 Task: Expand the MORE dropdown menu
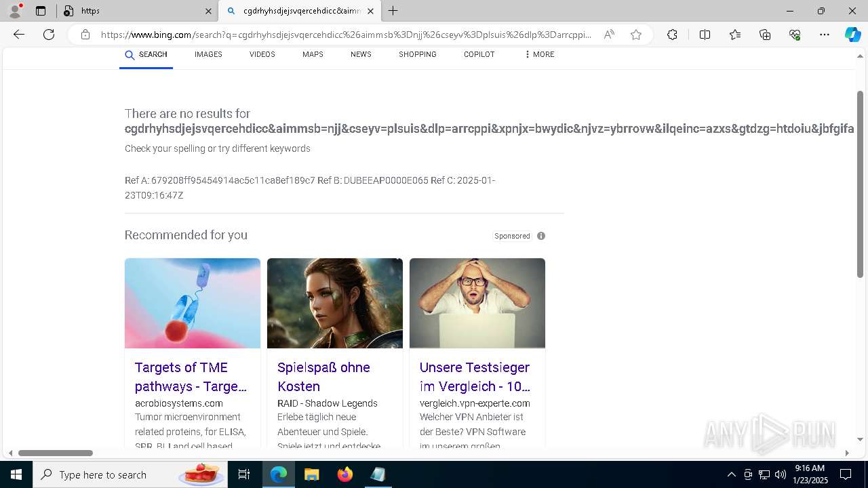540,54
